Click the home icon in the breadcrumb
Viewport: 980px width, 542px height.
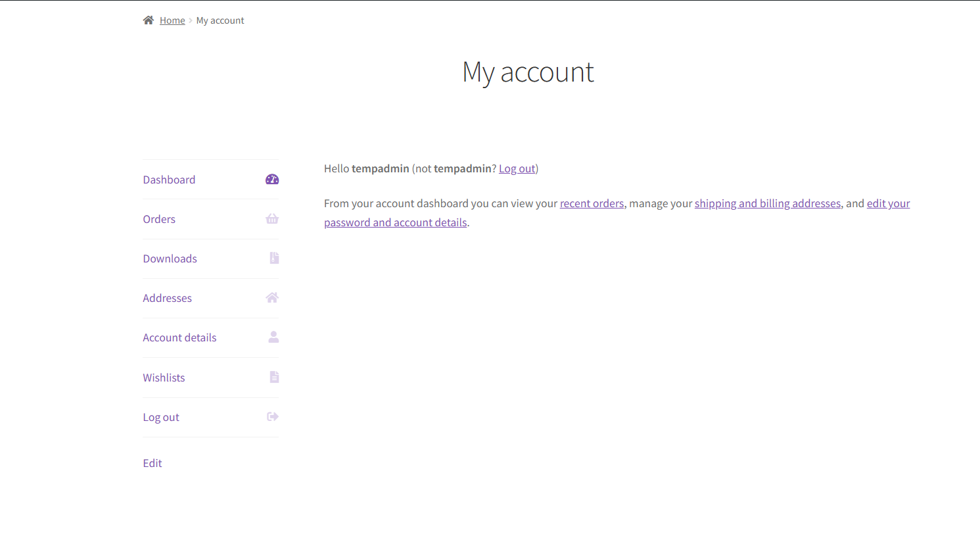149,20
